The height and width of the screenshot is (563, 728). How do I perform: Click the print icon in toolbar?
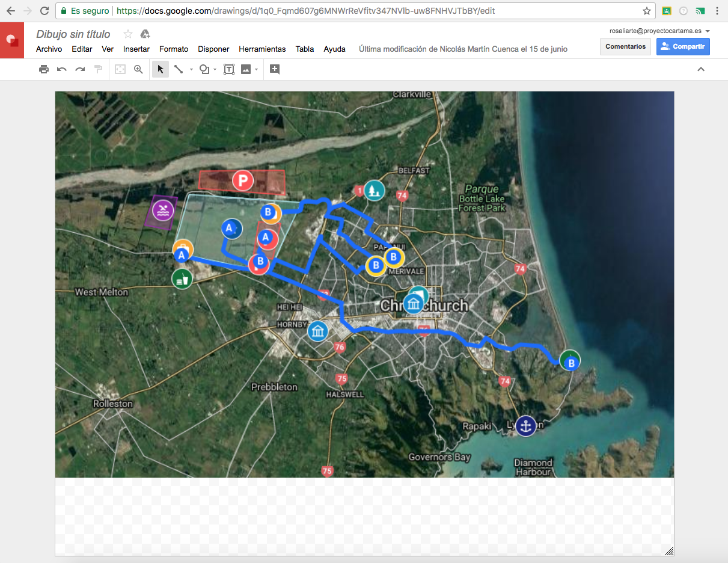click(x=44, y=69)
